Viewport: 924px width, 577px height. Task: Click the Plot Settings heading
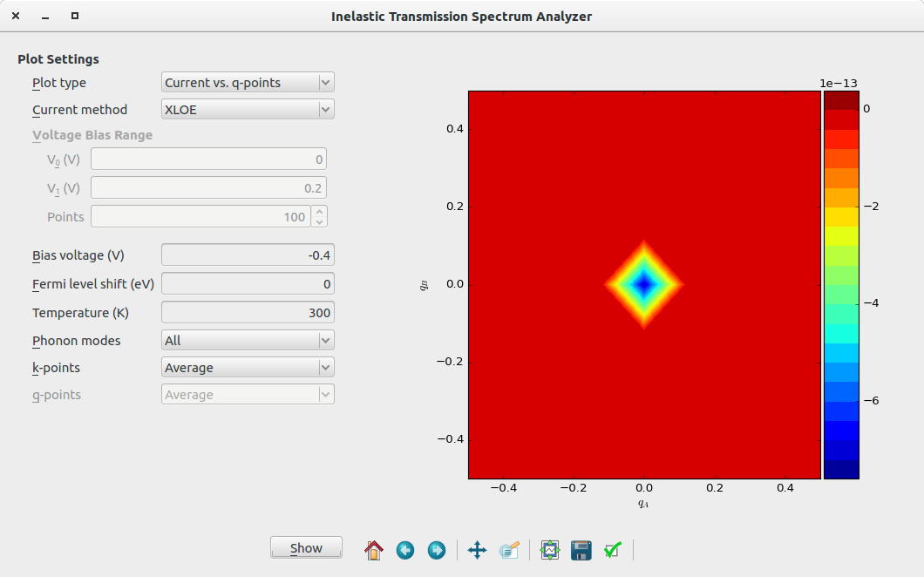(58, 59)
